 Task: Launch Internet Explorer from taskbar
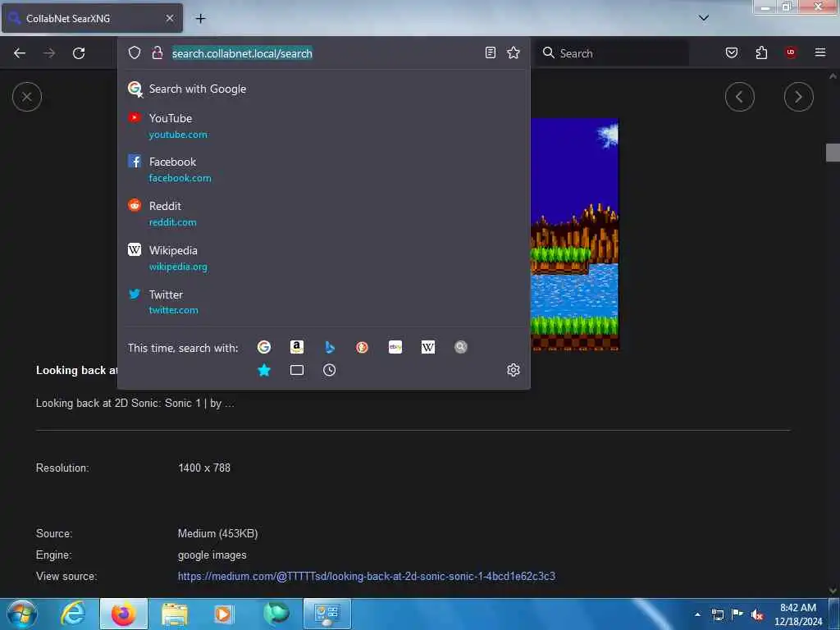73,614
